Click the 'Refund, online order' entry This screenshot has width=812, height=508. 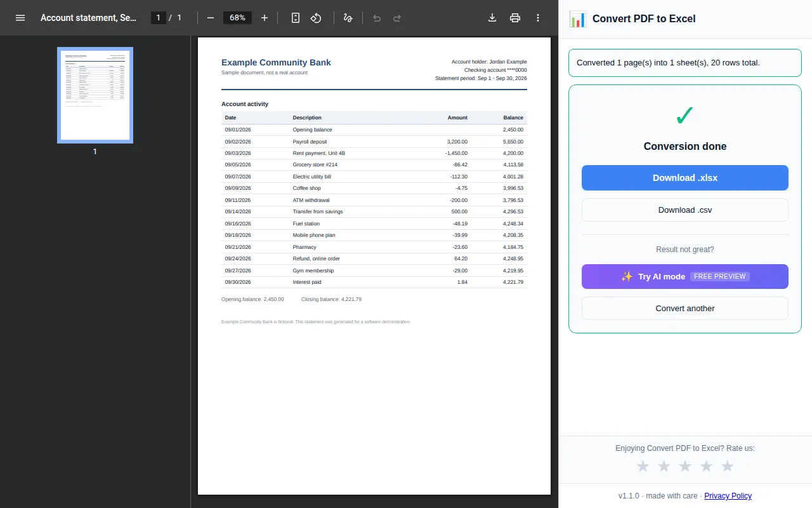point(317,258)
